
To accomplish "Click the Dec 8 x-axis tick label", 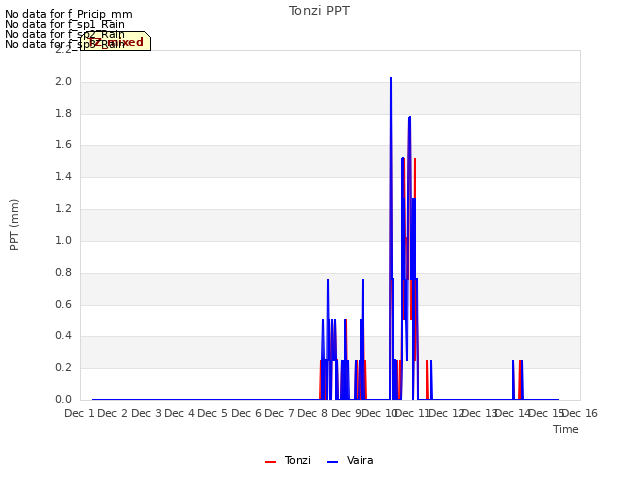I will click(x=313, y=413).
